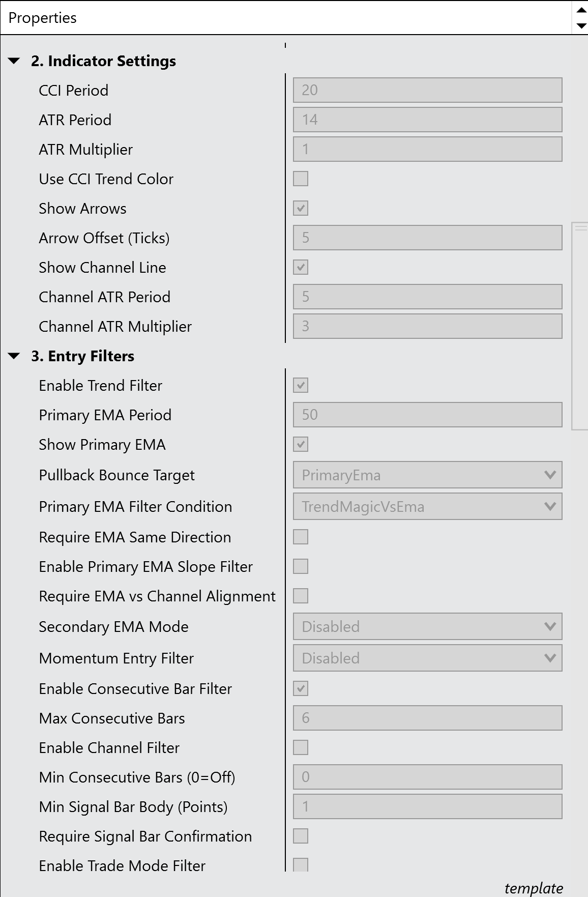The image size is (588, 897).
Task: Click the vertical scrollbar thumb
Action: tap(580, 326)
